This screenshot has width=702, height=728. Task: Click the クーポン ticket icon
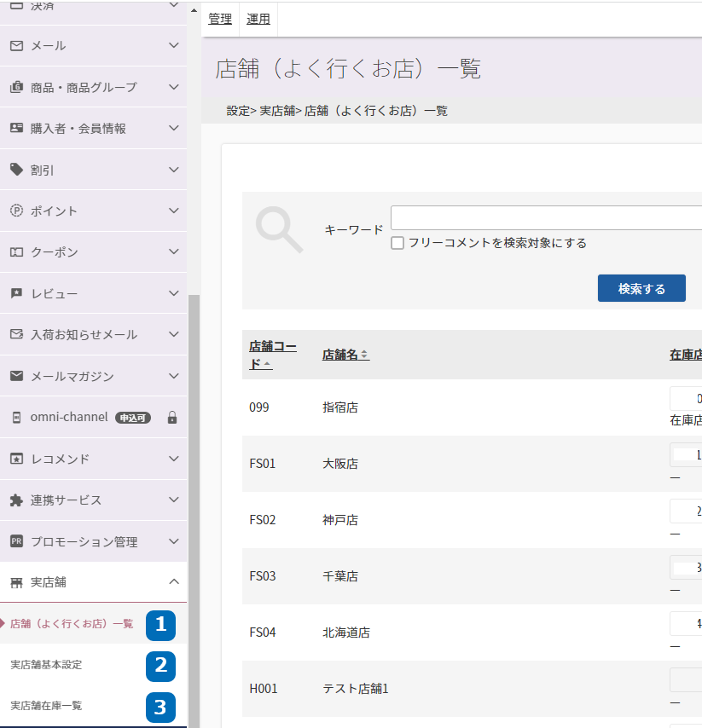[x=16, y=252]
